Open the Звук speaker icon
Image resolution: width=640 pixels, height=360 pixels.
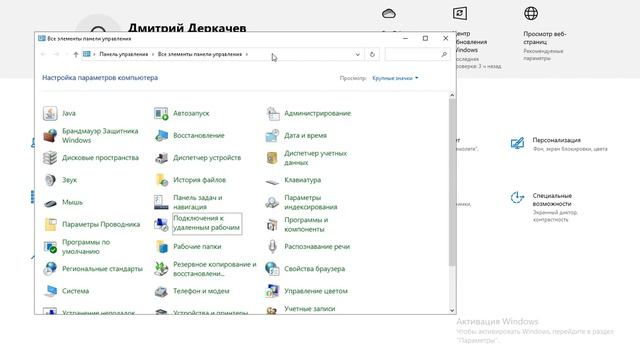50,180
